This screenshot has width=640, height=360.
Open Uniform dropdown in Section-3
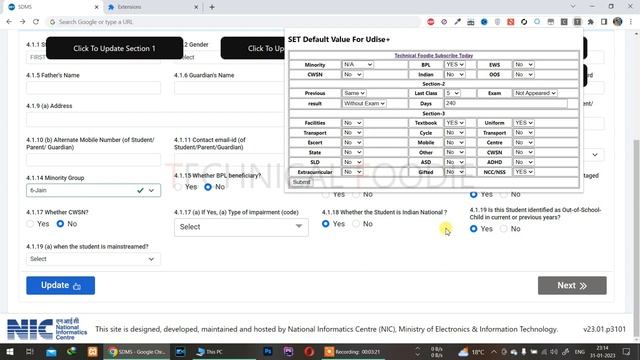(523, 123)
